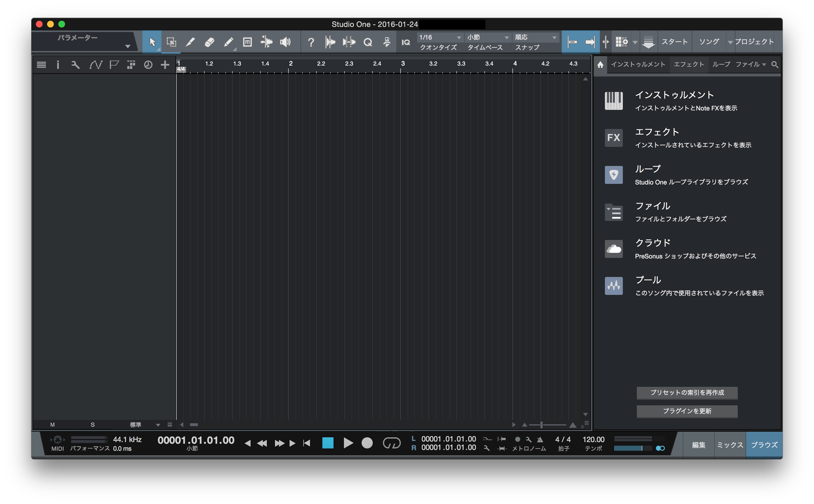Open the クオンタイズ 1/16 dropdown

pyautogui.click(x=440, y=37)
